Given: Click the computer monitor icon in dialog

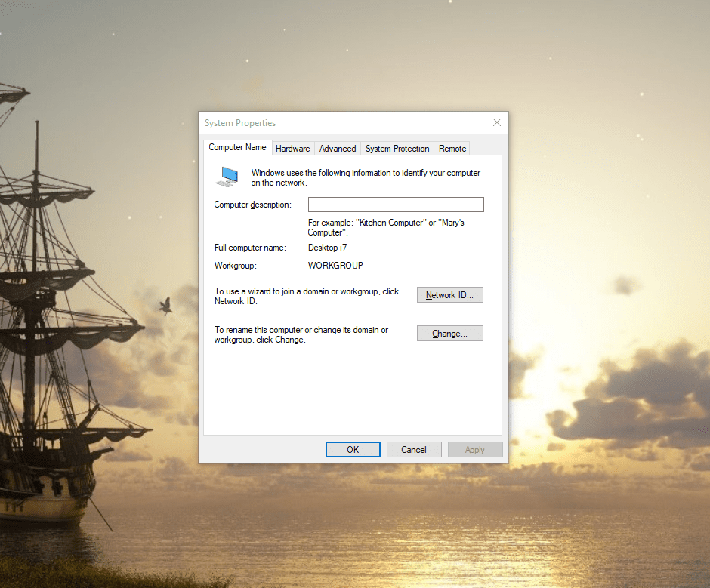Looking at the screenshot, I should point(227,177).
